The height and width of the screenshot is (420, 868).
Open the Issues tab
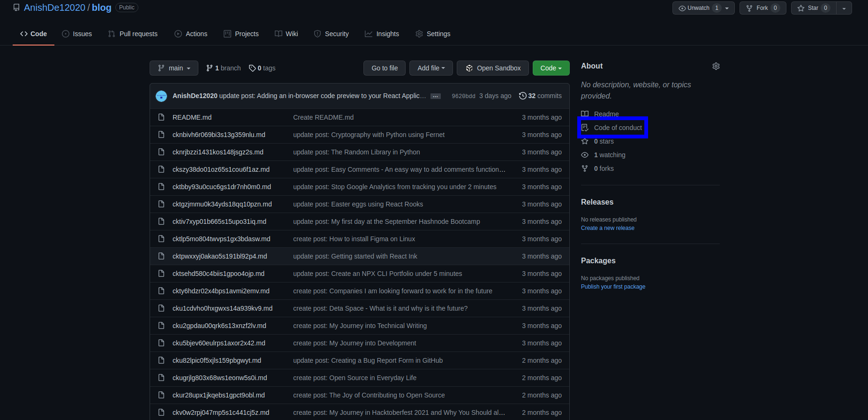(x=77, y=34)
